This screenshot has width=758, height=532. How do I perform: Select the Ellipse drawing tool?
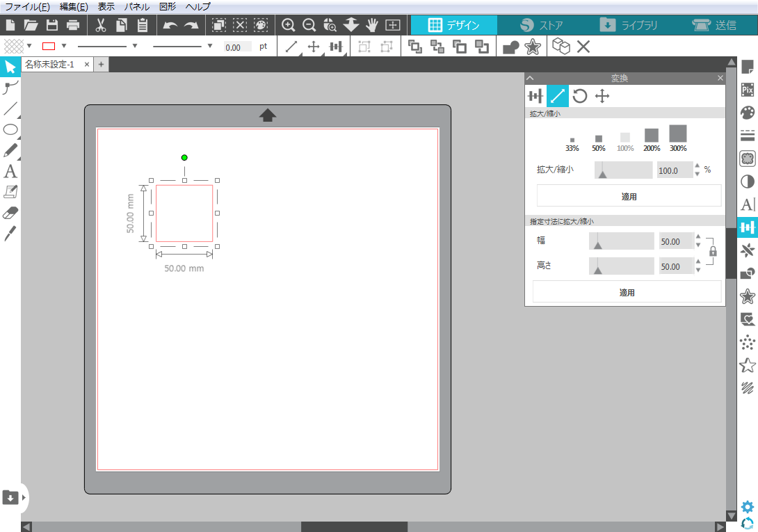click(x=10, y=129)
